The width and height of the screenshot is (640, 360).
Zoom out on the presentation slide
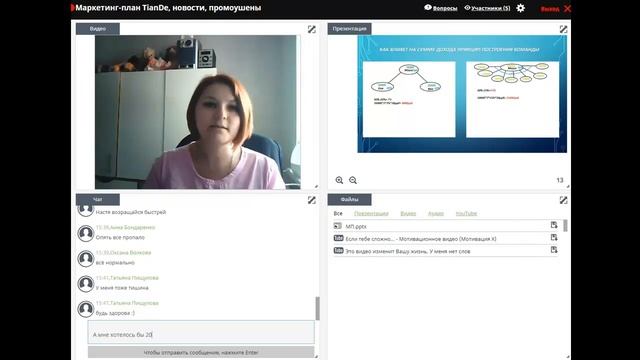pos(353,180)
